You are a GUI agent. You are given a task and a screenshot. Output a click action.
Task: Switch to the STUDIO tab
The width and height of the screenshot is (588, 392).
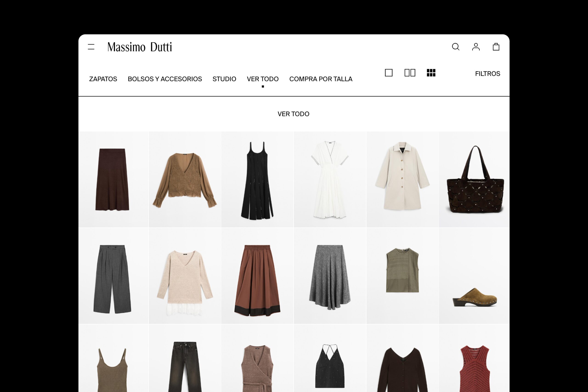tap(224, 79)
